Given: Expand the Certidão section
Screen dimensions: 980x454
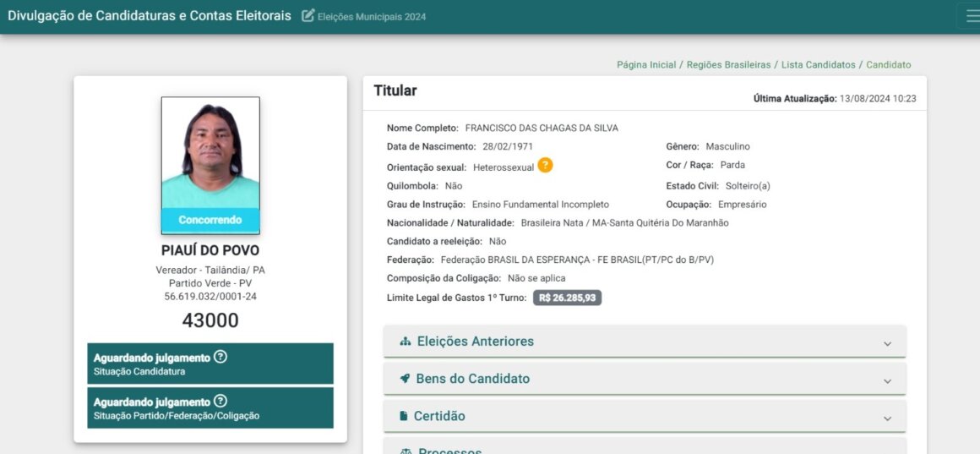Looking at the screenshot, I should 645,416.
